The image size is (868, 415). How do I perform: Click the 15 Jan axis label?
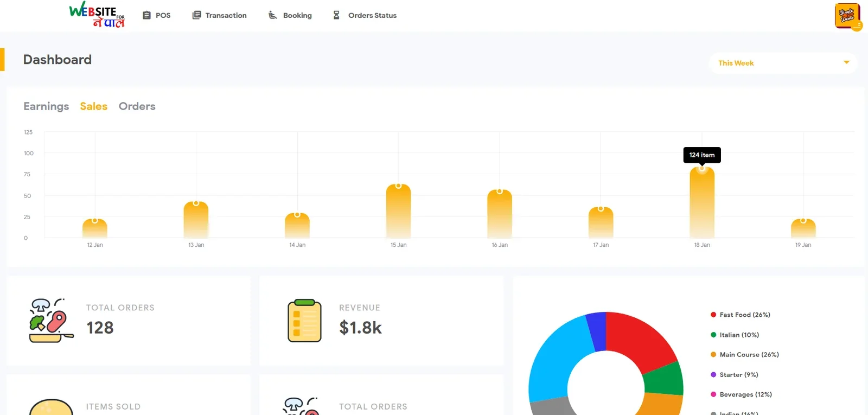[x=398, y=245]
